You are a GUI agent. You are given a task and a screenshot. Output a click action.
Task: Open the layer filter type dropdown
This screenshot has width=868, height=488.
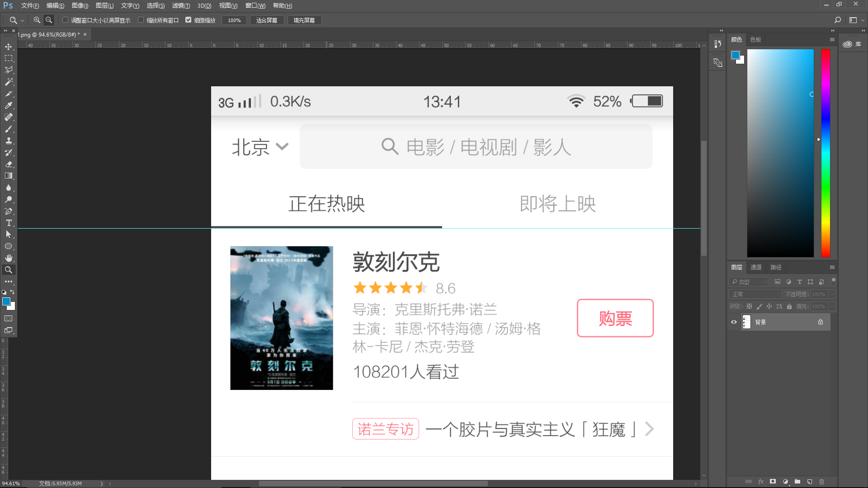point(749,282)
